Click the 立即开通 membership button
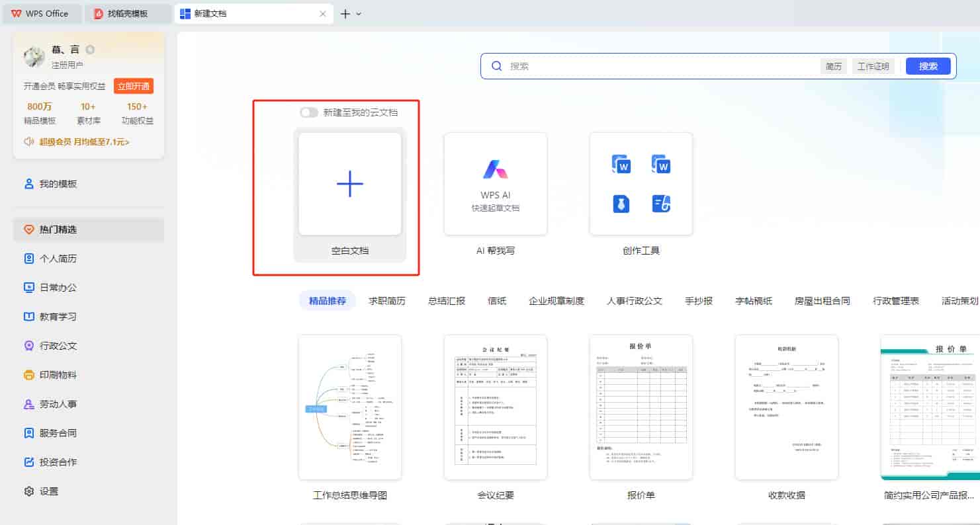980x525 pixels. point(134,86)
